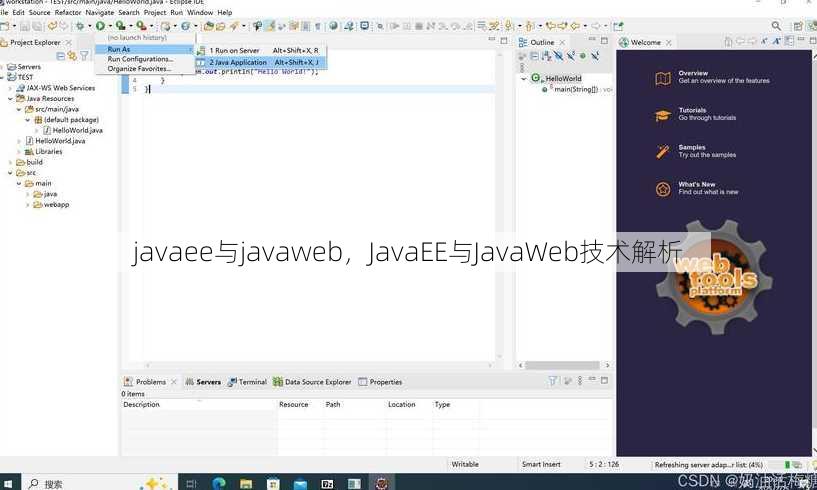Expand the build folder node
The width and height of the screenshot is (817, 490).
click(10, 162)
